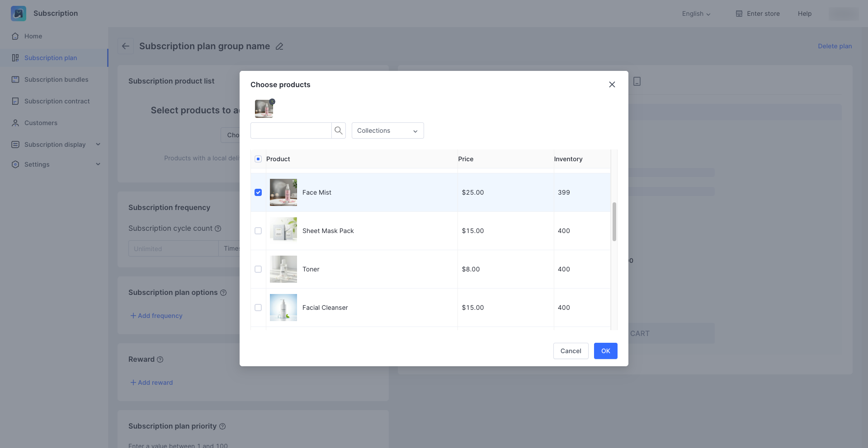Close the Choose products dialog
Image resolution: width=868 pixels, height=448 pixels.
pyautogui.click(x=612, y=84)
